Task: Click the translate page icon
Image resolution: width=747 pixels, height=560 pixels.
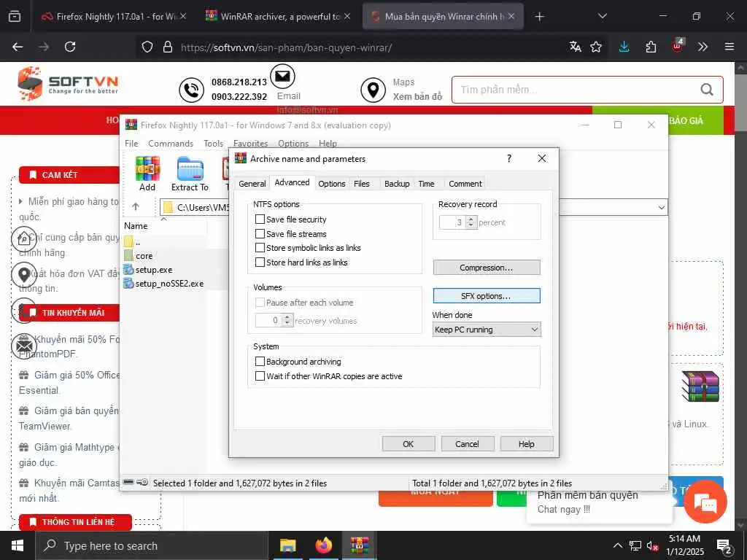Action: (576, 47)
